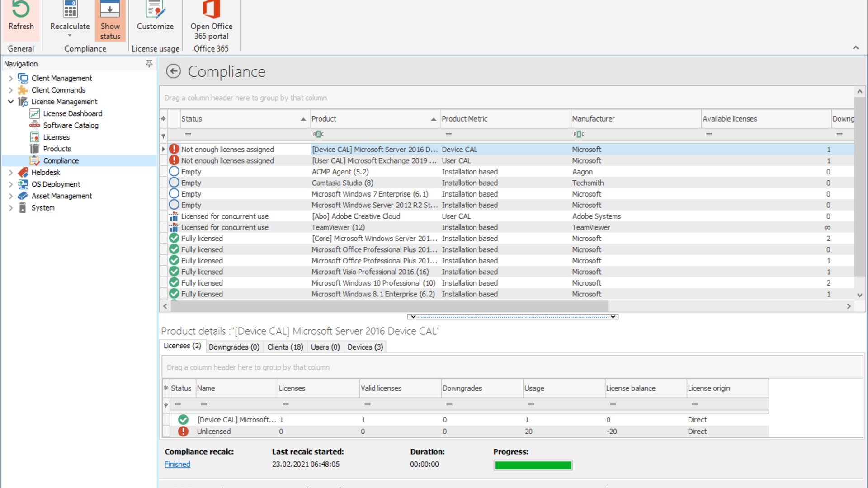
Task: Expand the Asset Management tree node
Action: [x=11, y=196]
